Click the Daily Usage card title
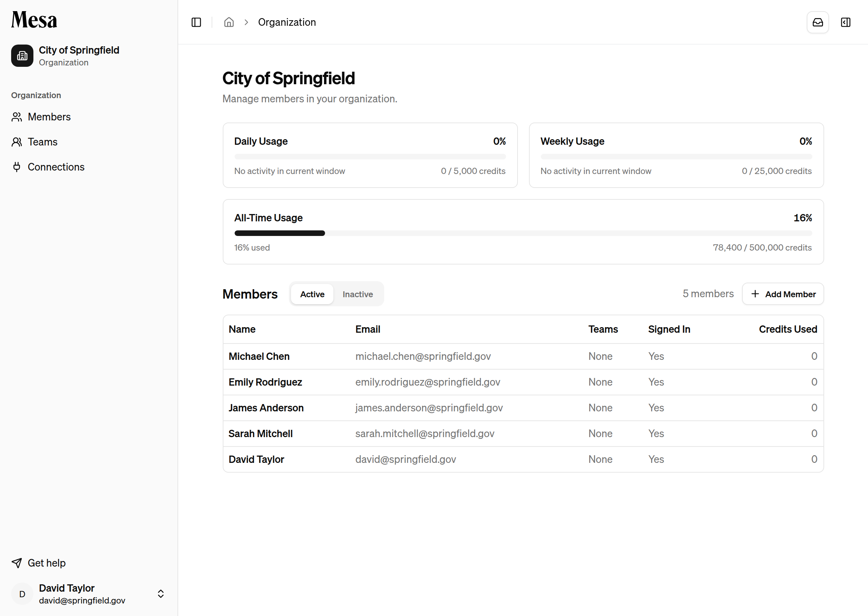The image size is (868, 616). coord(261,142)
